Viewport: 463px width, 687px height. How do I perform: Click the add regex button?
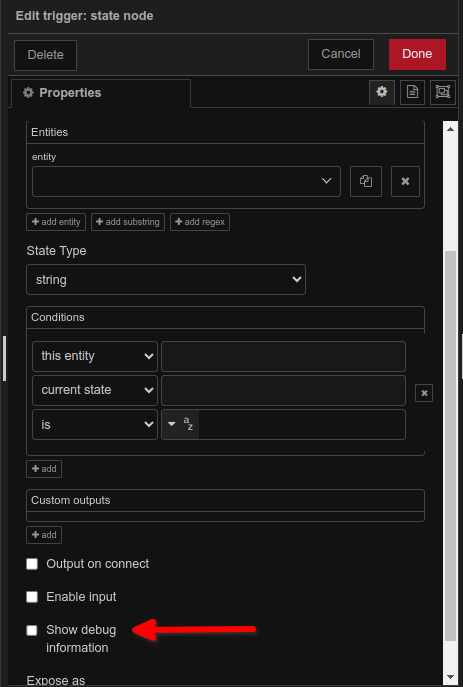[x=200, y=222]
